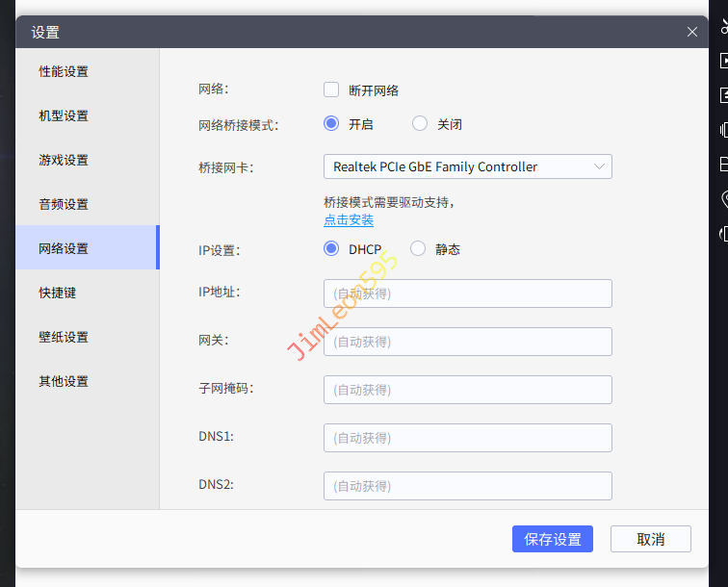Choose the DHCP radio option

pyautogui.click(x=331, y=248)
